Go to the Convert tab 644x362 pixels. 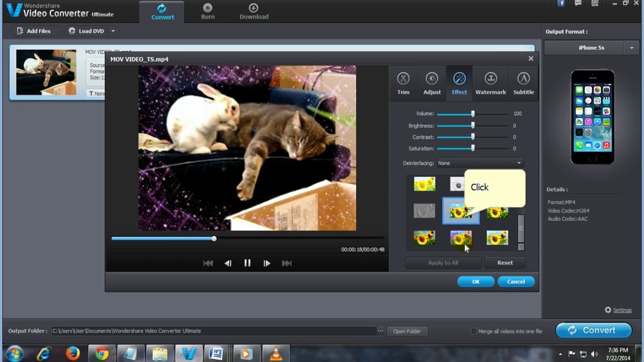pos(162,12)
